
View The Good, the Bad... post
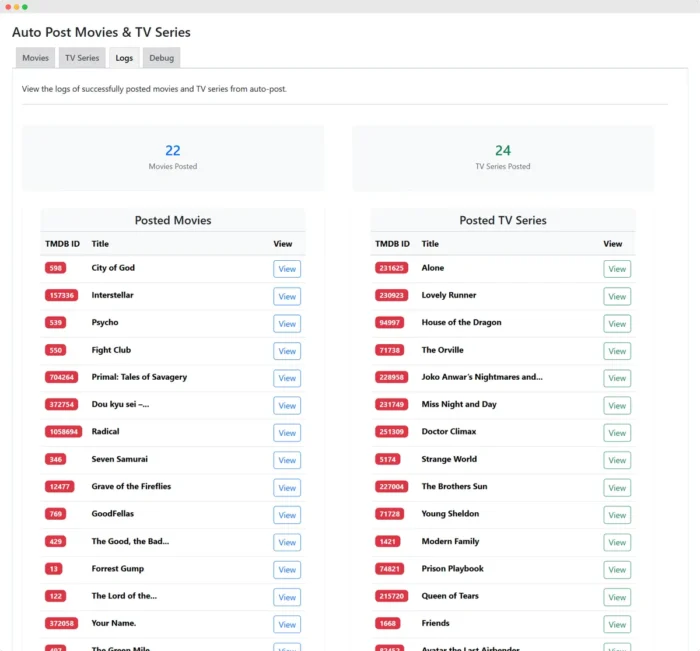tap(287, 542)
